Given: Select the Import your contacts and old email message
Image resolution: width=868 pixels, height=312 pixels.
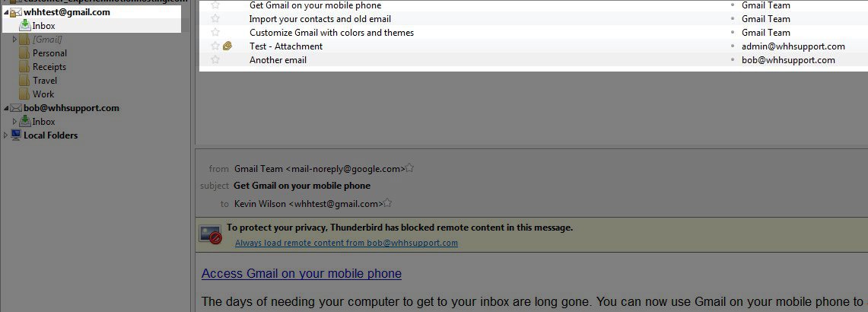Looking at the screenshot, I should pyautogui.click(x=532, y=19).
